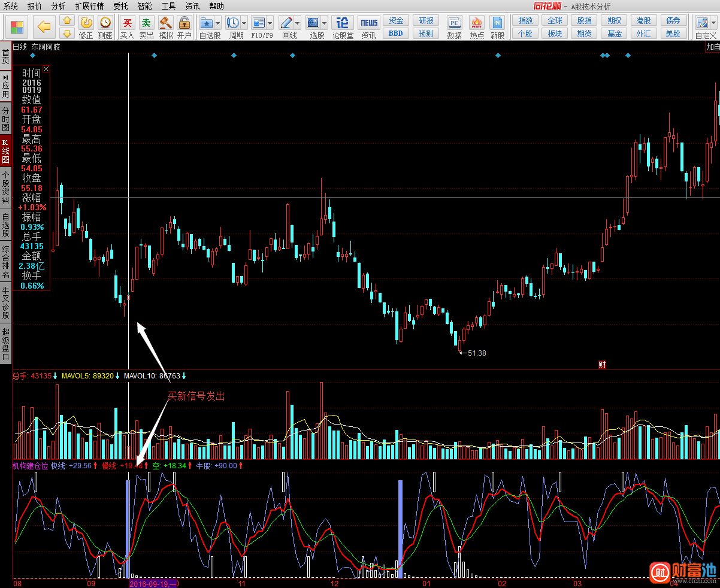The height and width of the screenshot is (588, 720).
Task: Open the 超级盘口 sidebar tab
Action: click(5, 344)
